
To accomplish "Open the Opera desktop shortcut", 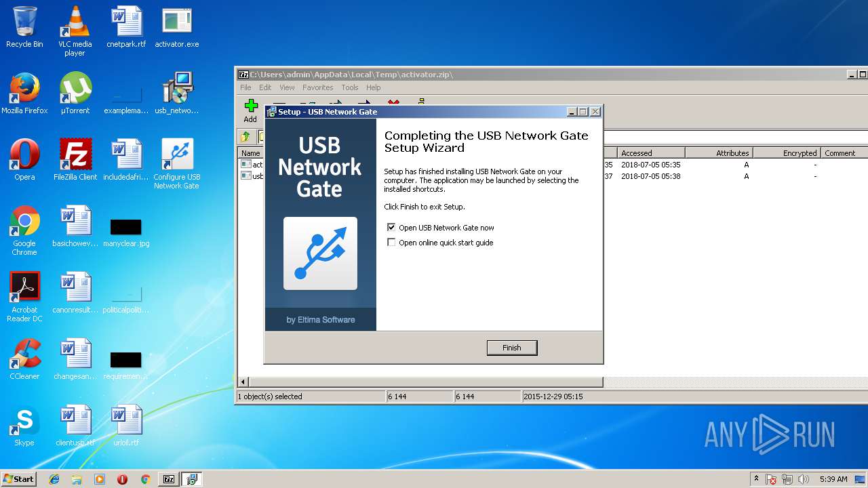I will point(24,160).
